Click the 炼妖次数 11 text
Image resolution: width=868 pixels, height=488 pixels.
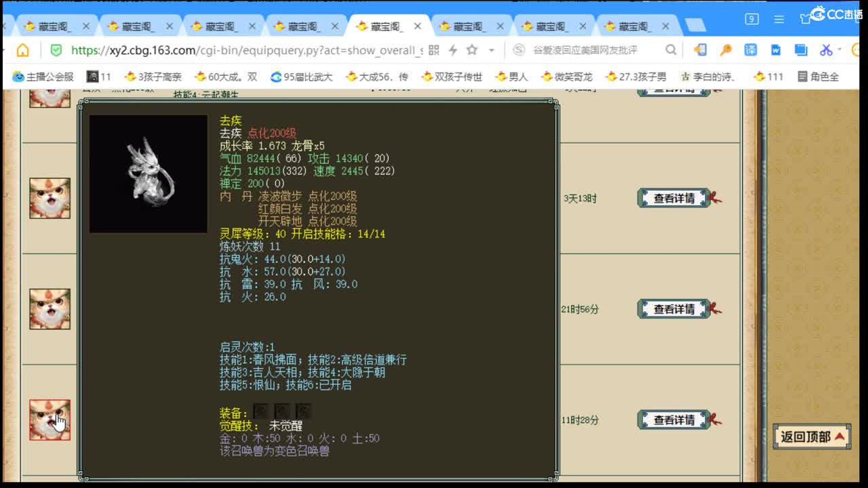(x=250, y=246)
